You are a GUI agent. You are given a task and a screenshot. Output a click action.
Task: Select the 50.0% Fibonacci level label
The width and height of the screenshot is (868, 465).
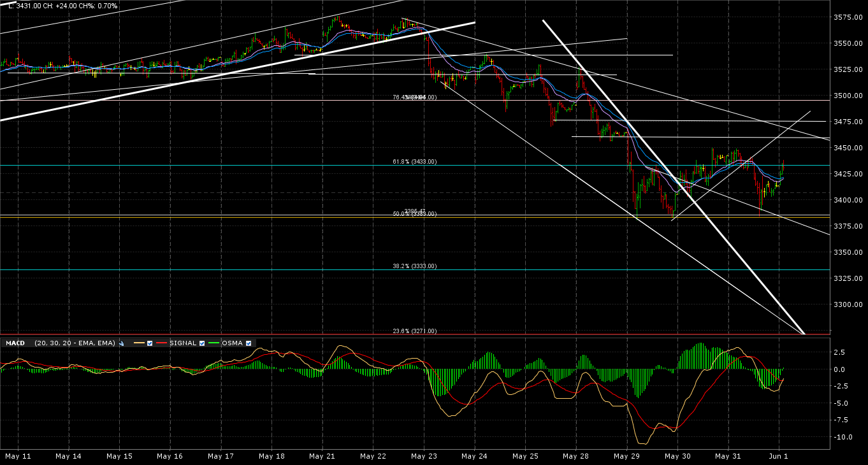[414, 214]
